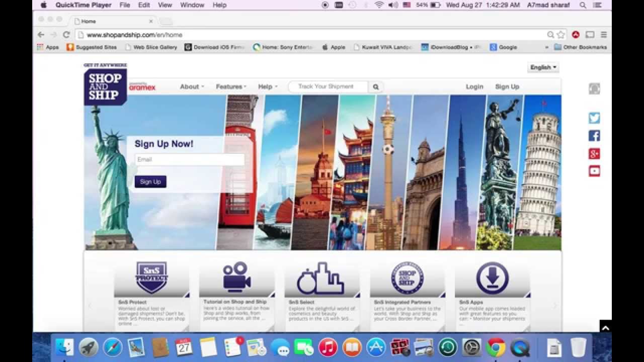Image resolution: width=644 pixels, height=362 pixels.
Task: Open the App Store from the Dock
Action: pyautogui.click(x=376, y=347)
